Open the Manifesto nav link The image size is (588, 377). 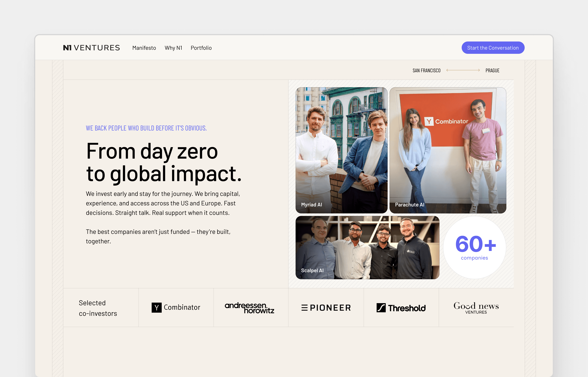(x=144, y=48)
